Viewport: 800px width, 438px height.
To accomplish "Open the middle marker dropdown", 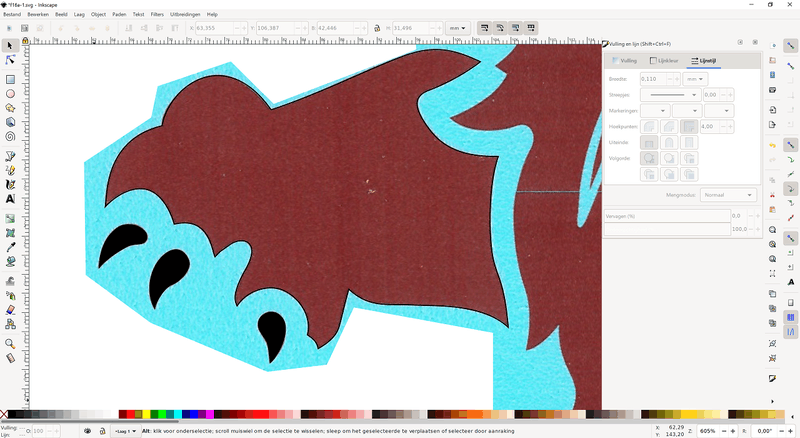I will 687,111.
